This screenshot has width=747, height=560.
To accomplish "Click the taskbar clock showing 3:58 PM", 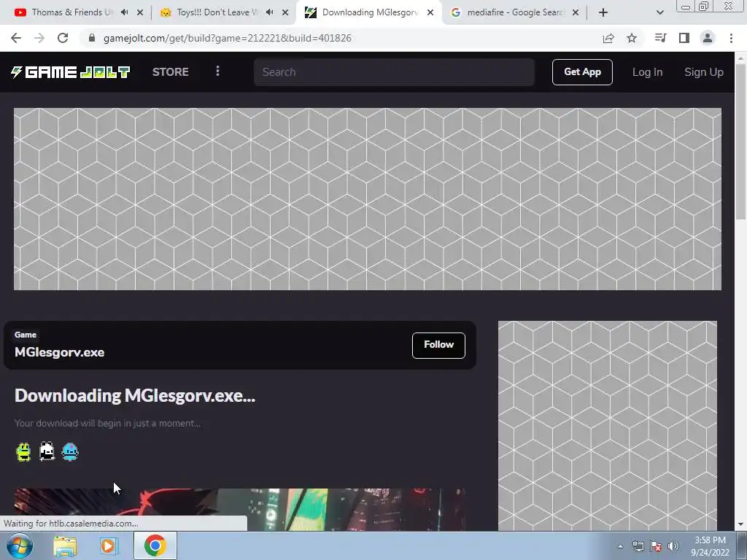I will click(710, 546).
